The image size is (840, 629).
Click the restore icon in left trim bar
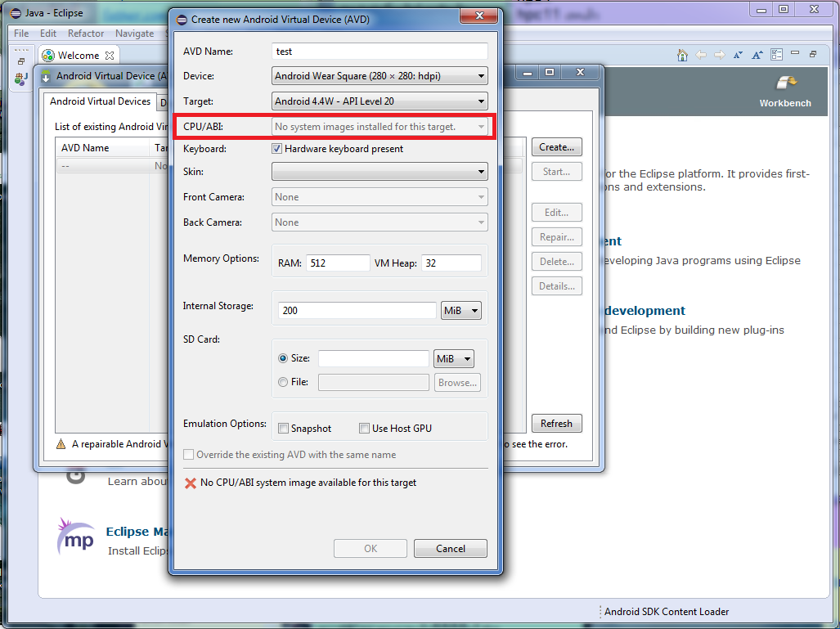21,61
